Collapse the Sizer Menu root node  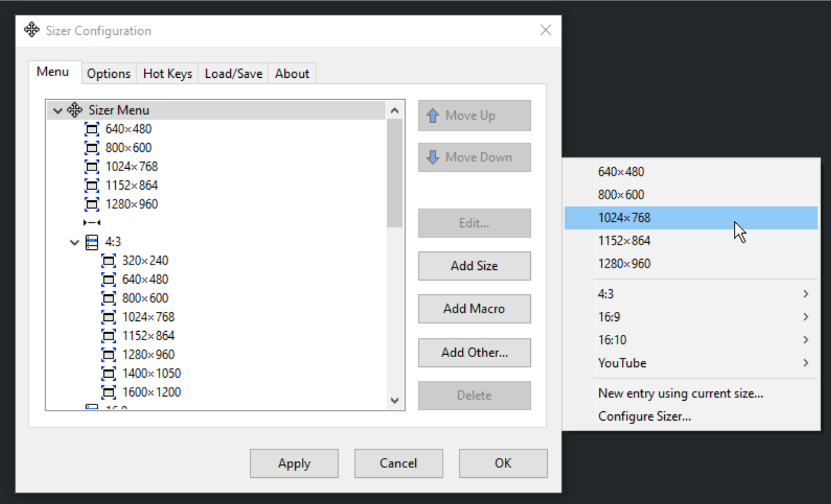[x=58, y=111]
